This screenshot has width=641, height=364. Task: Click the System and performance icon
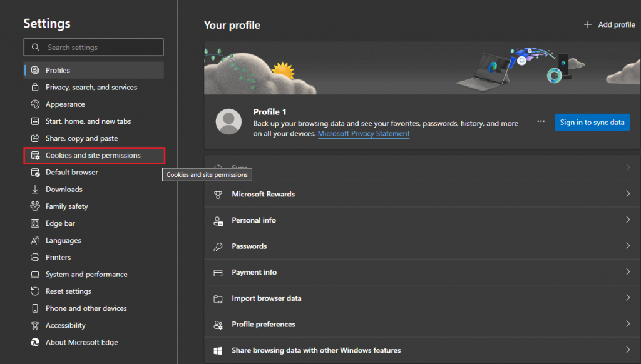coord(35,275)
